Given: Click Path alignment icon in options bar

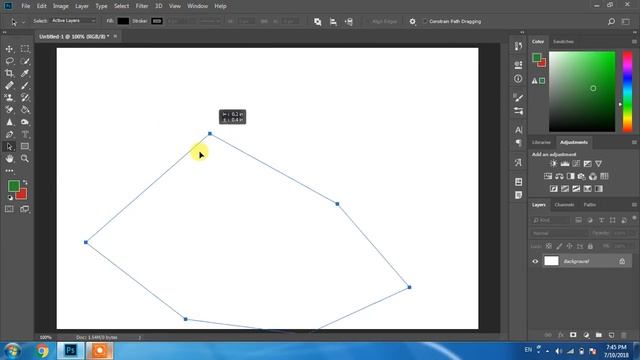Looking at the screenshot, I should [333, 22].
